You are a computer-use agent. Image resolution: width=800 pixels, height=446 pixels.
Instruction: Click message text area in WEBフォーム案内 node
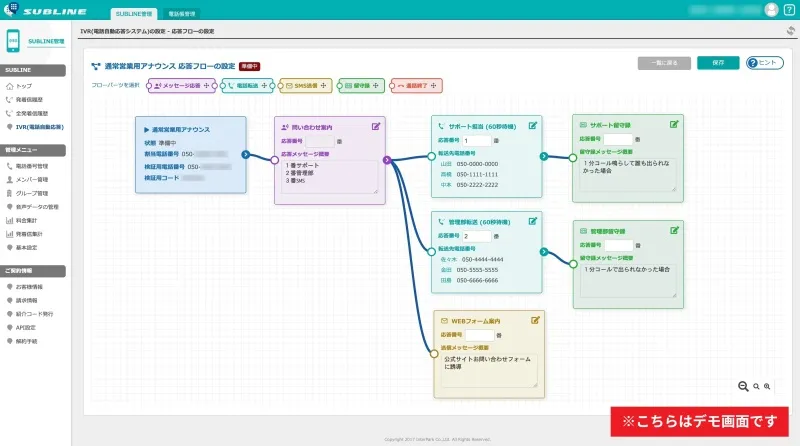click(489, 370)
